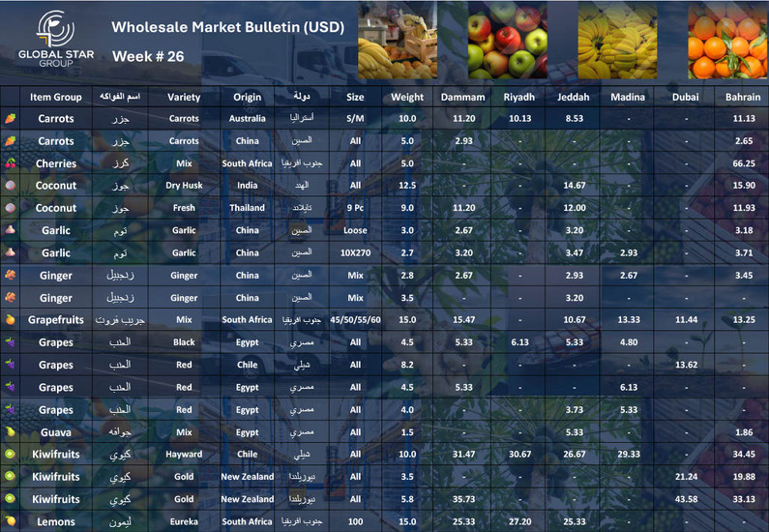The image size is (769, 532).
Task: Click the Week # 26 heading
Action: point(148,56)
